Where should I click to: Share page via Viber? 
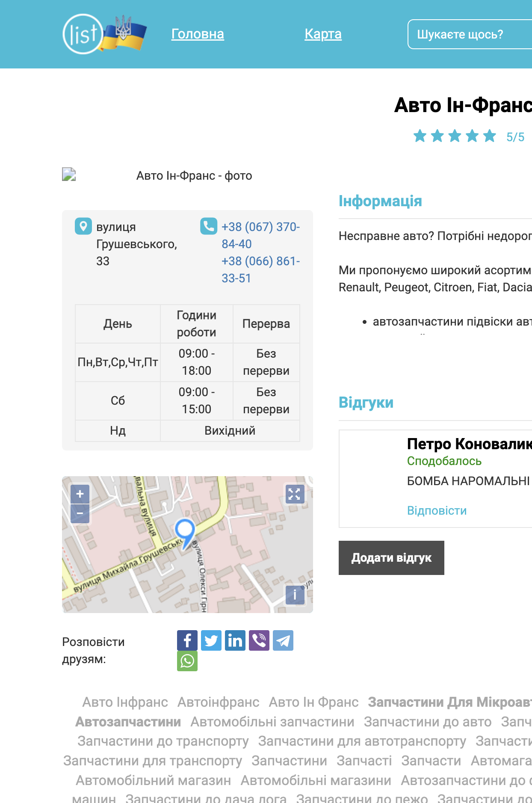(259, 640)
